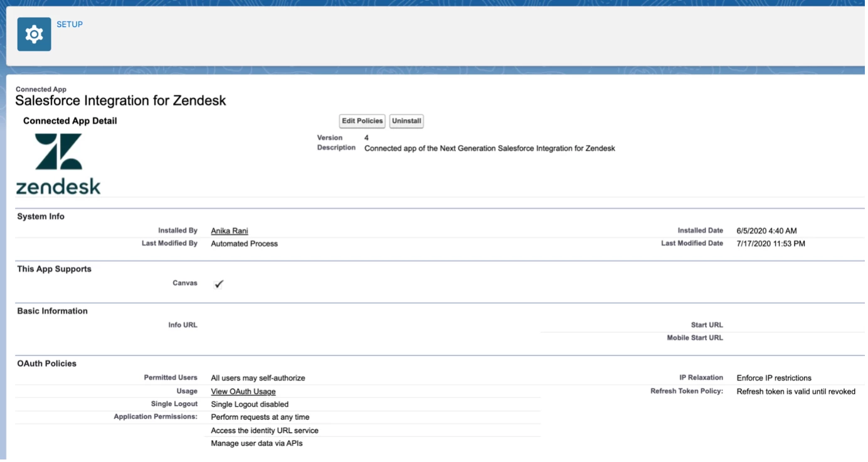Click the Installed By label

(177, 231)
